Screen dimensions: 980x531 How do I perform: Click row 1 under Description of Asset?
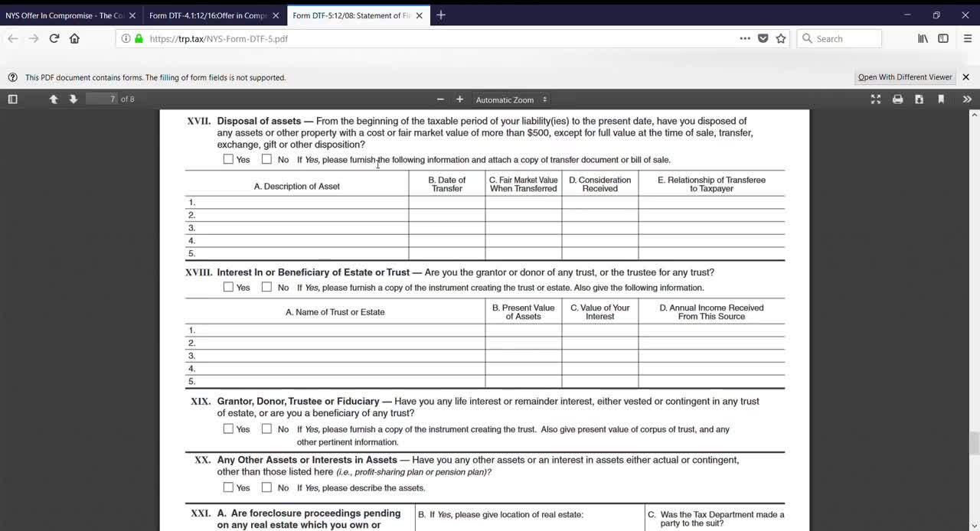click(x=297, y=202)
